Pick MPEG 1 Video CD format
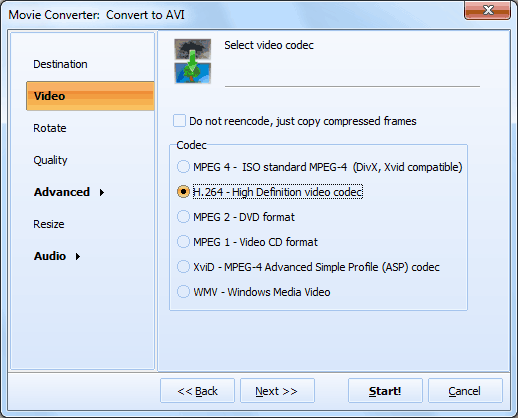The height and width of the screenshot is (418, 518). [183, 242]
